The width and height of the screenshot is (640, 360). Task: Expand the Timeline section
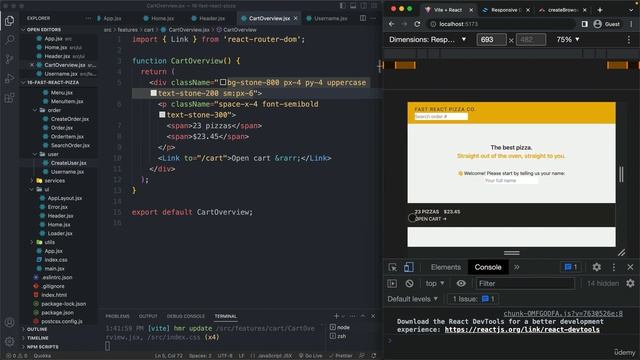click(x=38, y=338)
